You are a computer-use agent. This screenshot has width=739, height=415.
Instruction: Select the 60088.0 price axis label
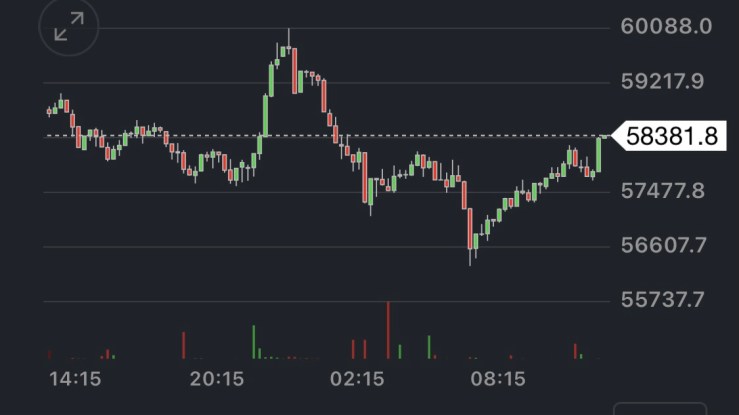point(665,26)
